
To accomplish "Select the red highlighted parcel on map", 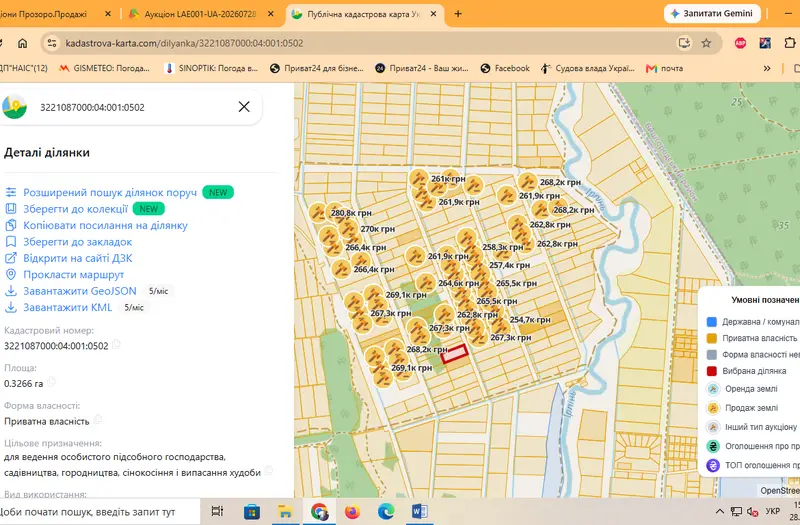I will pos(454,354).
